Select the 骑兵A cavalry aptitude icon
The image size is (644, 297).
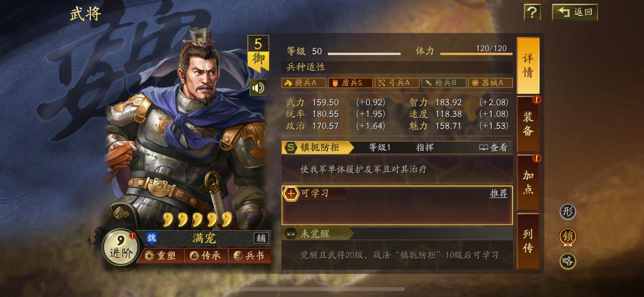tap(304, 83)
